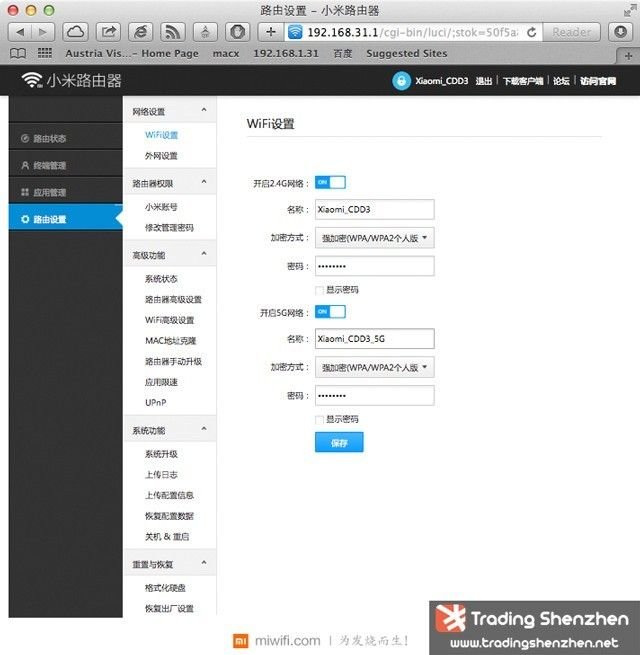
Task: Open 恢复出厂设置 in the submenu
Action: coord(169,608)
